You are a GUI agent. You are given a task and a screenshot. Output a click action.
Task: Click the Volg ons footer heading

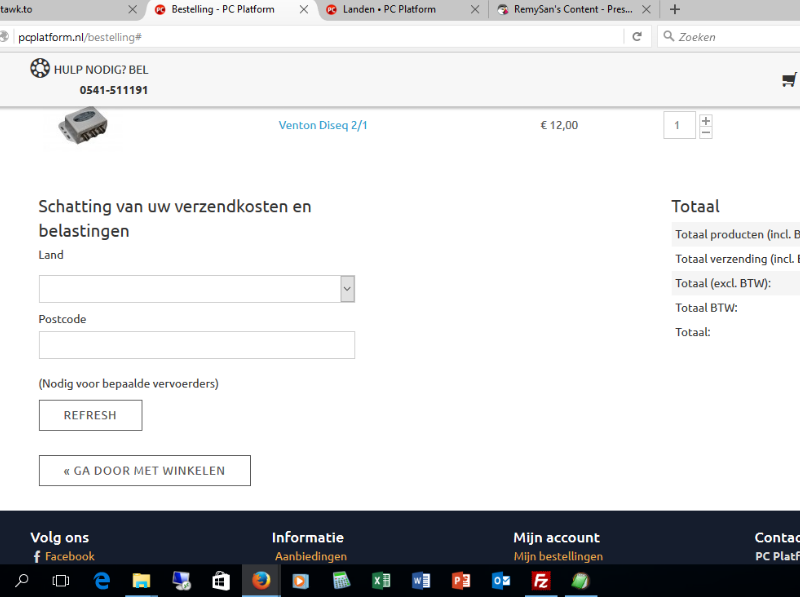click(x=60, y=537)
